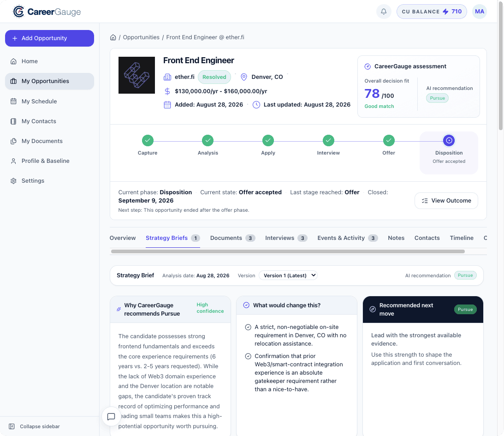Screen dimensions: 504x436
Task: Click the Last updated clock icon
Action: click(256, 105)
